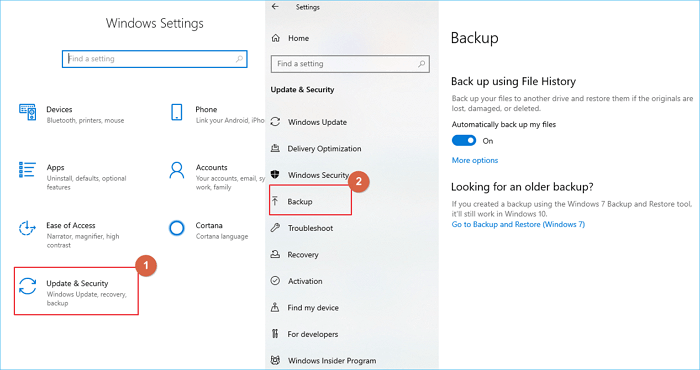This screenshot has width=700, height=370.
Task: Click the back arrow in Settings
Action: point(275,7)
